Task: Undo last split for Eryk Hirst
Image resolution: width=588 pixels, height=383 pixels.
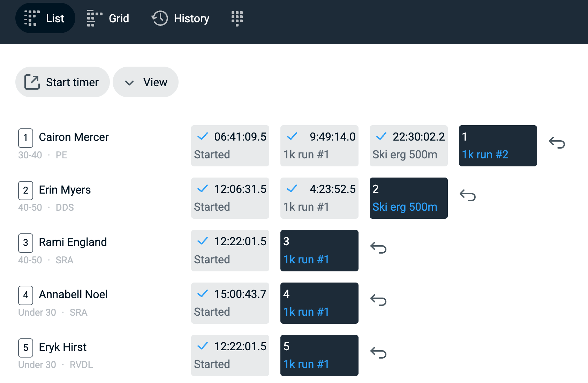Action: [x=378, y=353]
